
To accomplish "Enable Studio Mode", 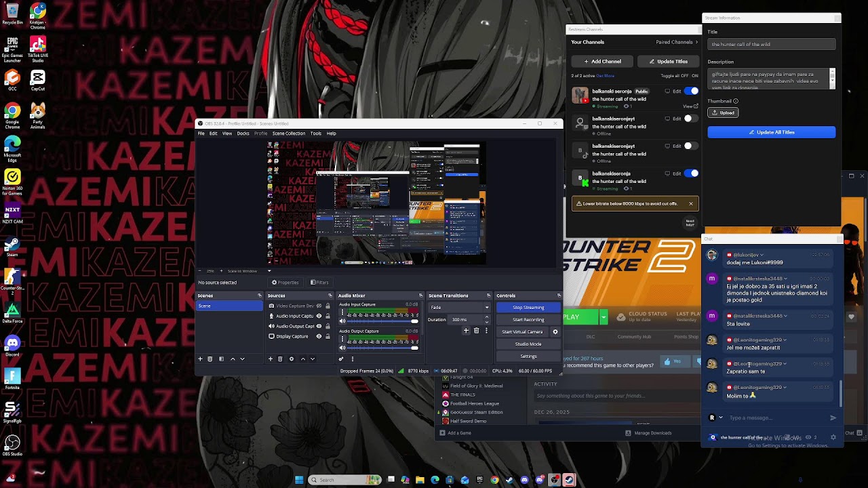I will 528,344.
